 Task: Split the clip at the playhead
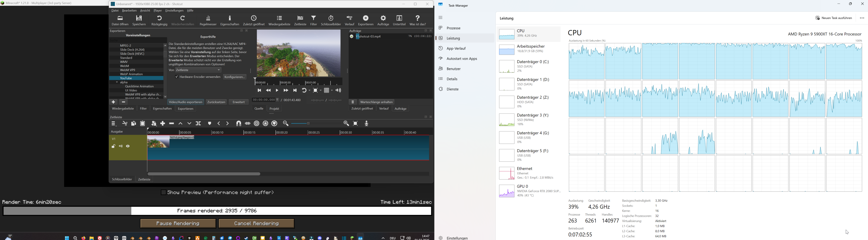[198, 123]
